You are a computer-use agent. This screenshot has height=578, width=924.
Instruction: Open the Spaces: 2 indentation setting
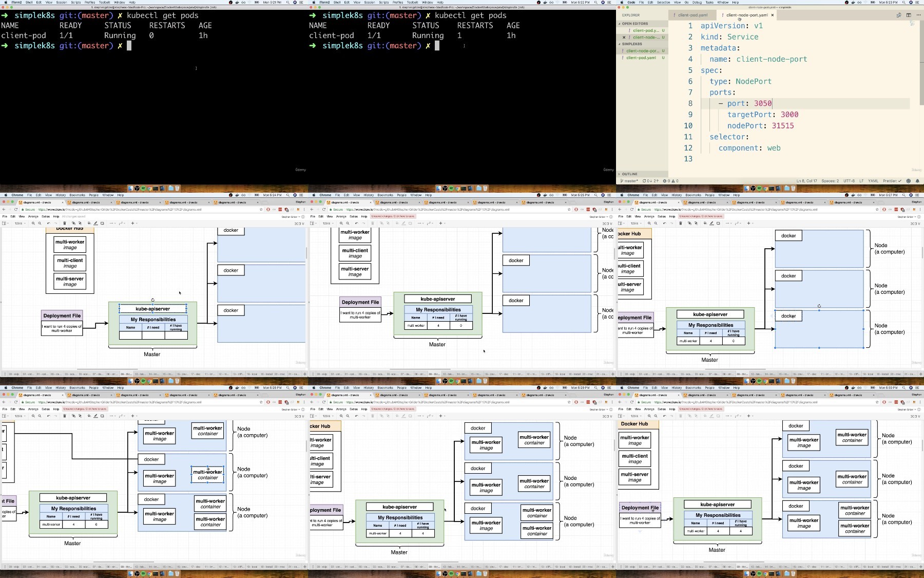coord(830,181)
